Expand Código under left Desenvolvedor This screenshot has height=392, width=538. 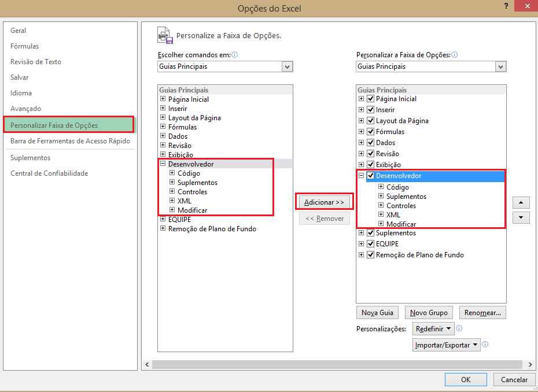pyautogui.click(x=172, y=173)
